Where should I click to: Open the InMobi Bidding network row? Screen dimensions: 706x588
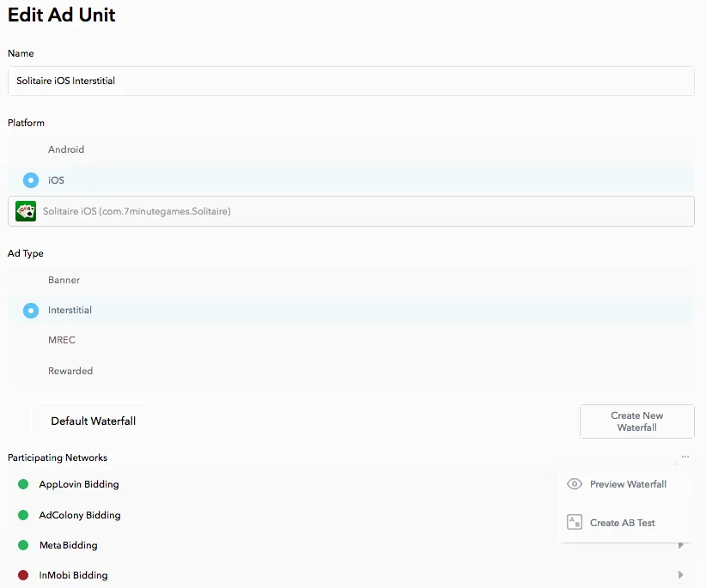click(350, 575)
